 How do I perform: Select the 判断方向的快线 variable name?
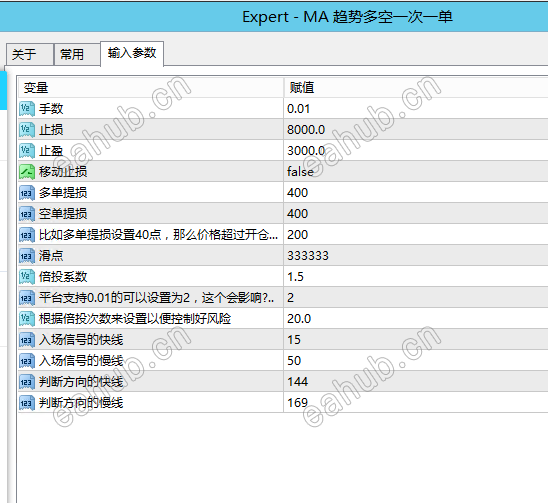point(81,381)
